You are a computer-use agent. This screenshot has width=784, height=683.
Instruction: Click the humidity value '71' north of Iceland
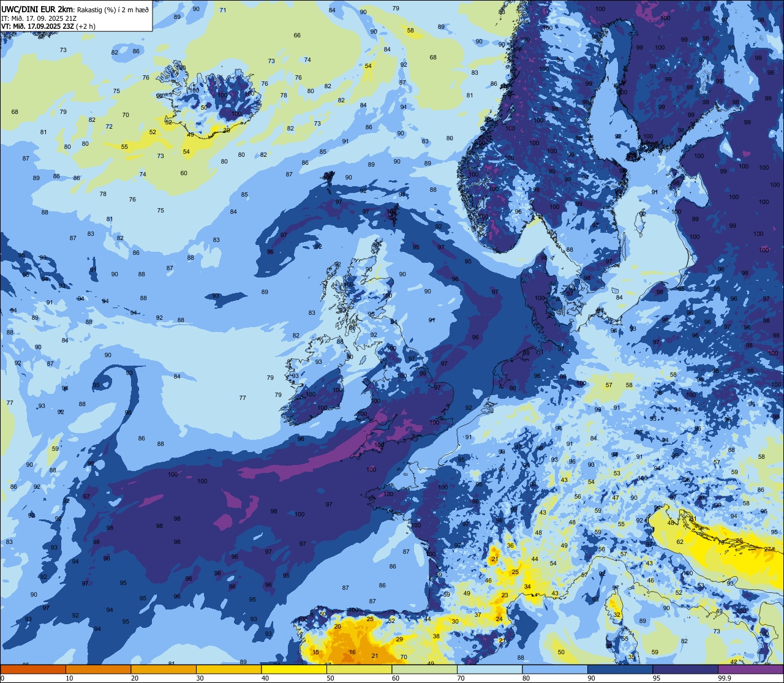(x=223, y=10)
